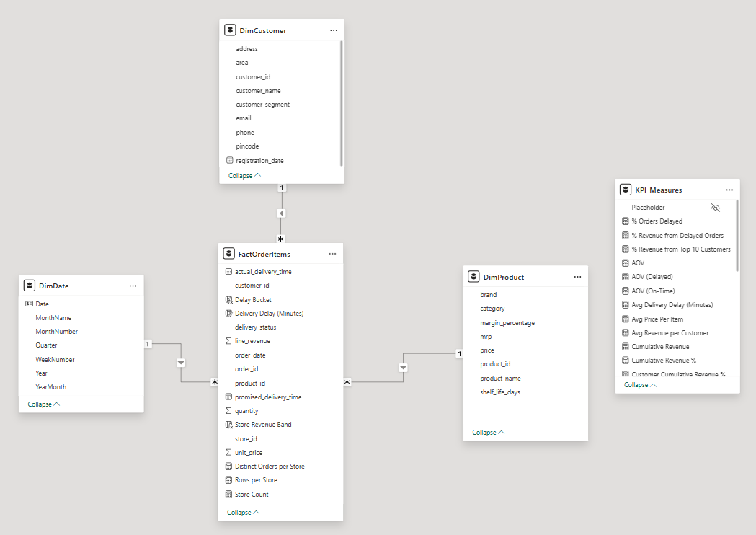Click the DimDate table header icon

click(x=29, y=286)
